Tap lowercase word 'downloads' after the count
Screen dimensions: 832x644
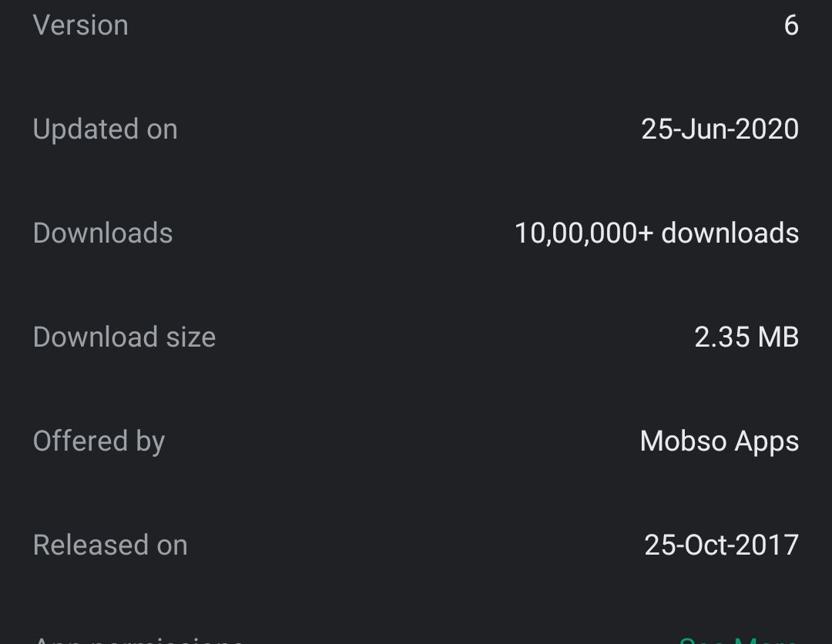(730, 233)
